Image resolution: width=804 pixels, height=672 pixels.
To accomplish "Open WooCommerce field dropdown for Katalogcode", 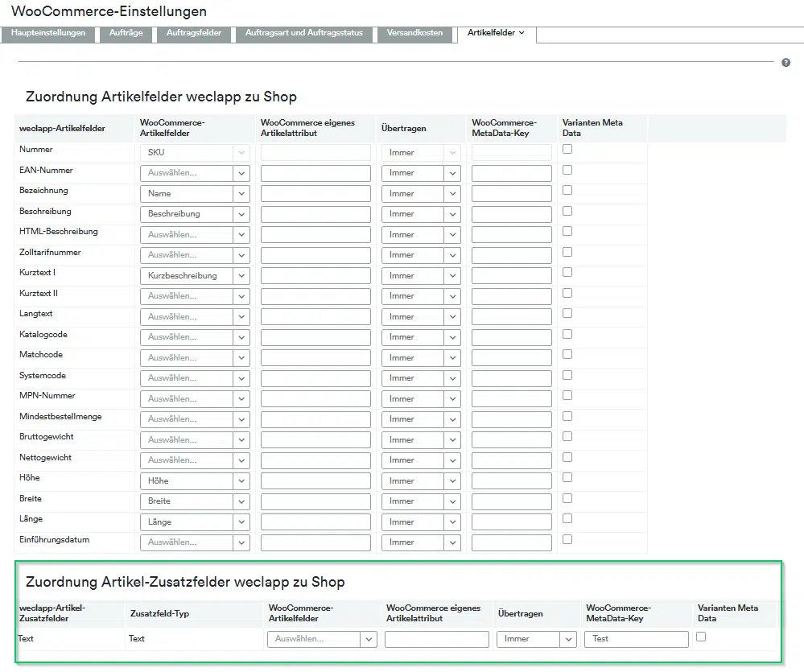I will click(x=195, y=337).
